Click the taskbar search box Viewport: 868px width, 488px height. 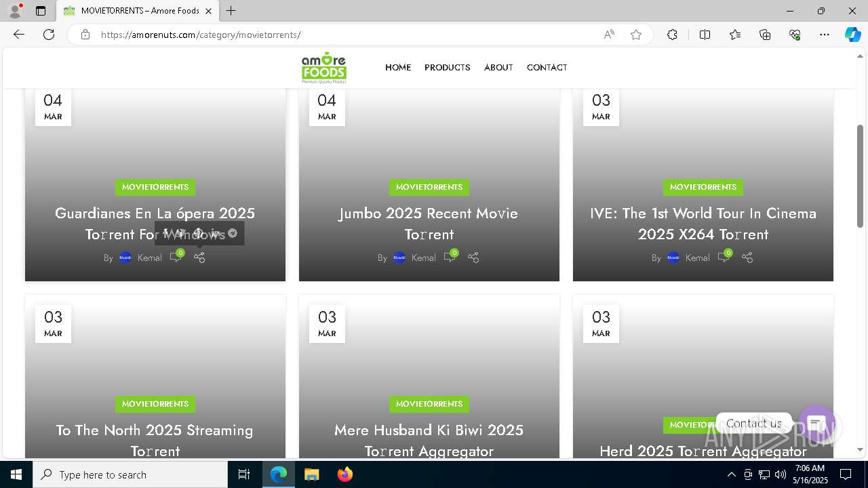[x=130, y=474]
